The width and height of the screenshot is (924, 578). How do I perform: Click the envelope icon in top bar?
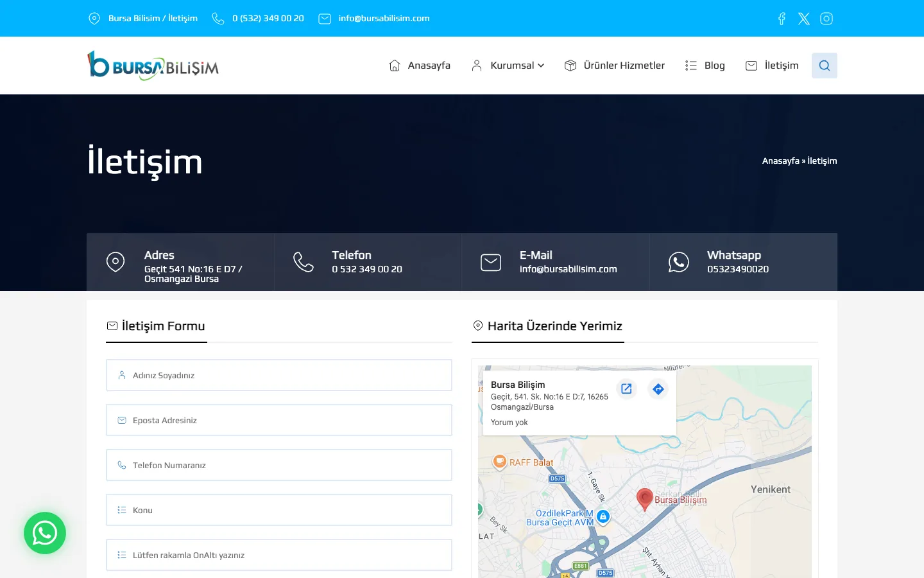[325, 19]
